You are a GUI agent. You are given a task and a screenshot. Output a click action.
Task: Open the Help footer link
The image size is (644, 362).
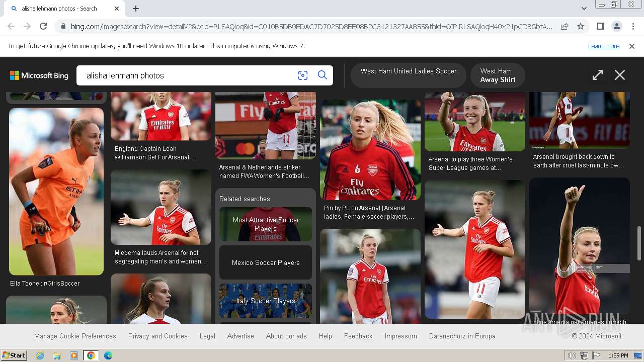click(x=326, y=336)
